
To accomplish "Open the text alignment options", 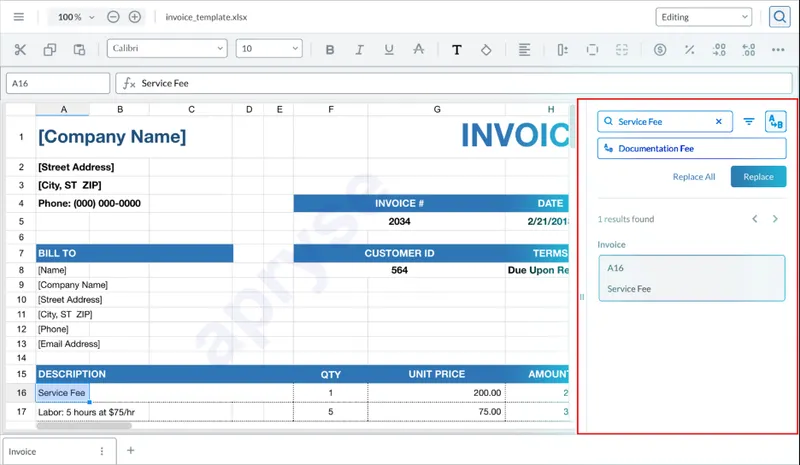I will pyautogui.click(x=524, y=50).
